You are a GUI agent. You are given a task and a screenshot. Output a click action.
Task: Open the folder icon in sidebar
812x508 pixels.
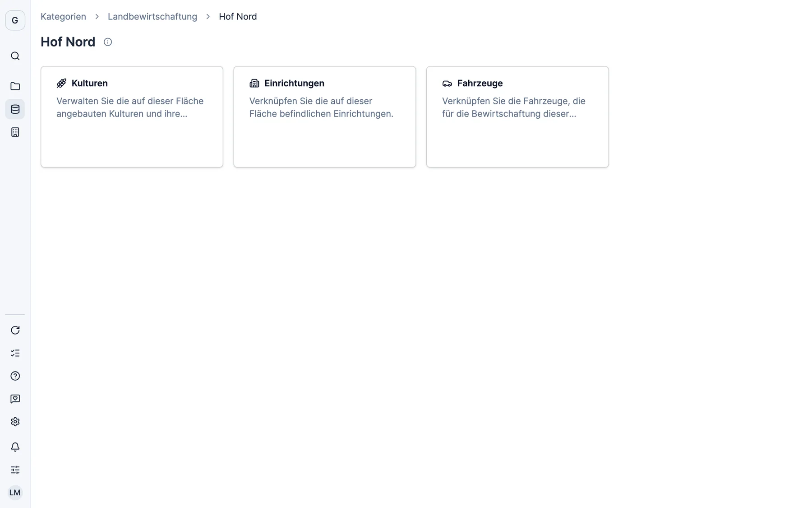click(x=15, y=86)
